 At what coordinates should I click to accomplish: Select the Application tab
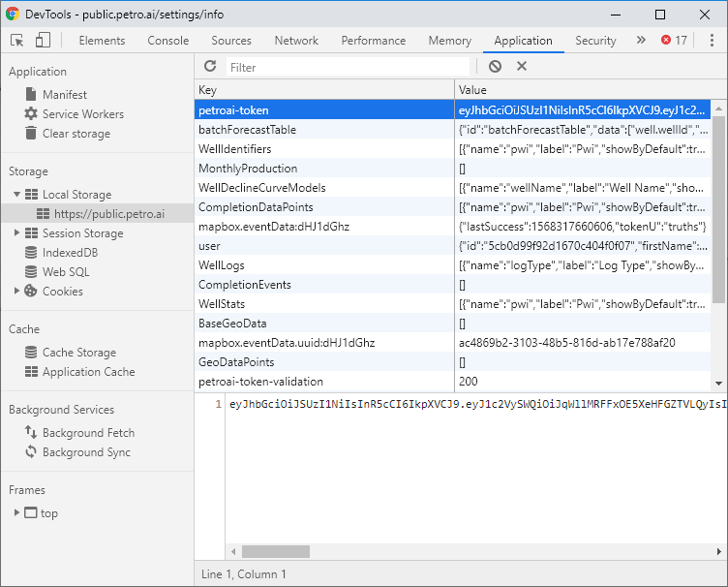tap(523, 41)
